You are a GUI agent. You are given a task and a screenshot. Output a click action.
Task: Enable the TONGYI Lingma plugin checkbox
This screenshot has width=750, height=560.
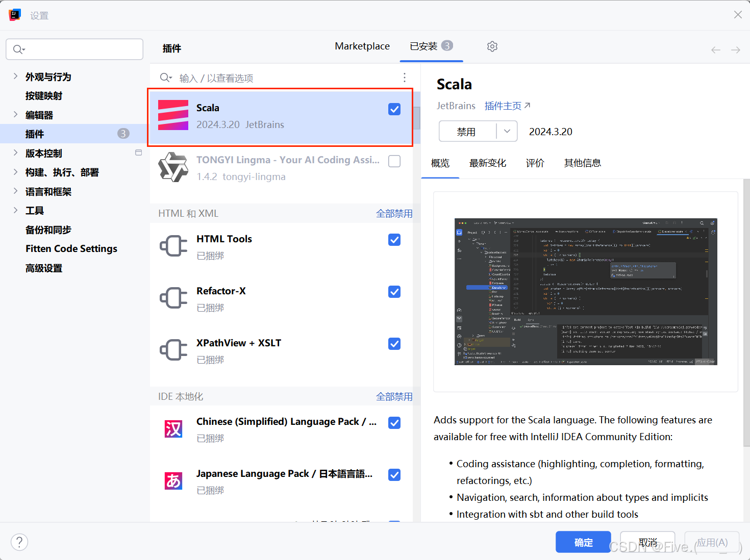point(394,161)
